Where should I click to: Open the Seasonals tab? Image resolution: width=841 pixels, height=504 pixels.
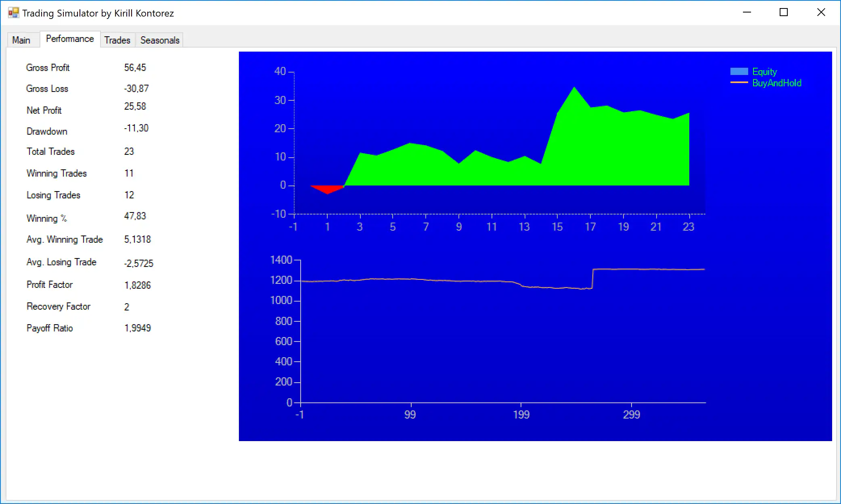point(159,40)
